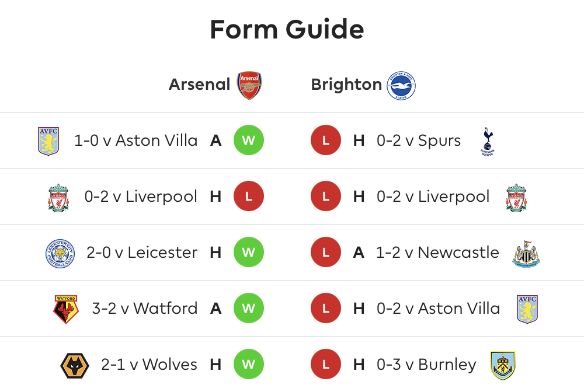Click the Burnley club crest
Image resolution: width=584 pixels, height=392 pixels.
coord(502,365)
